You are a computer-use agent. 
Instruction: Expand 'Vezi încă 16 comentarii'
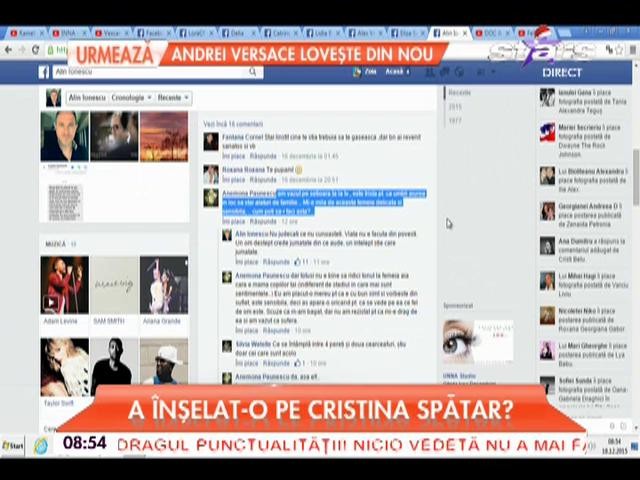pos(233,124)
